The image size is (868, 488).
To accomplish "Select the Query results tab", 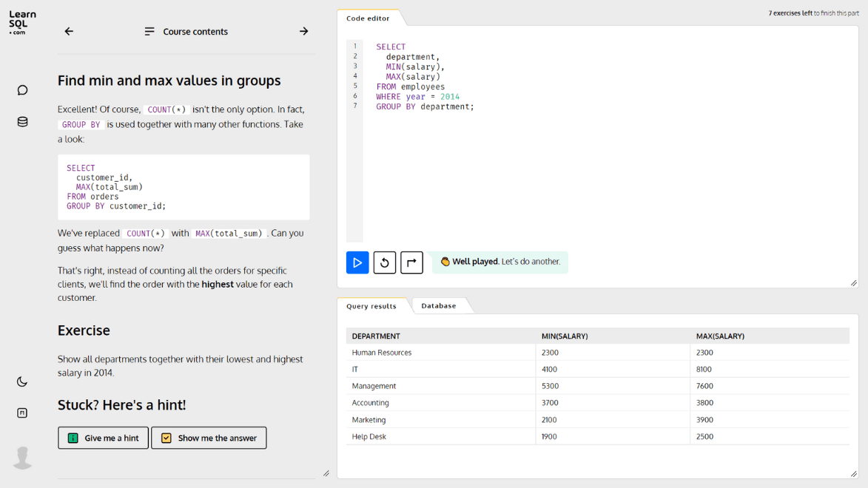I will pyautogui.click(x=371, y=306).
